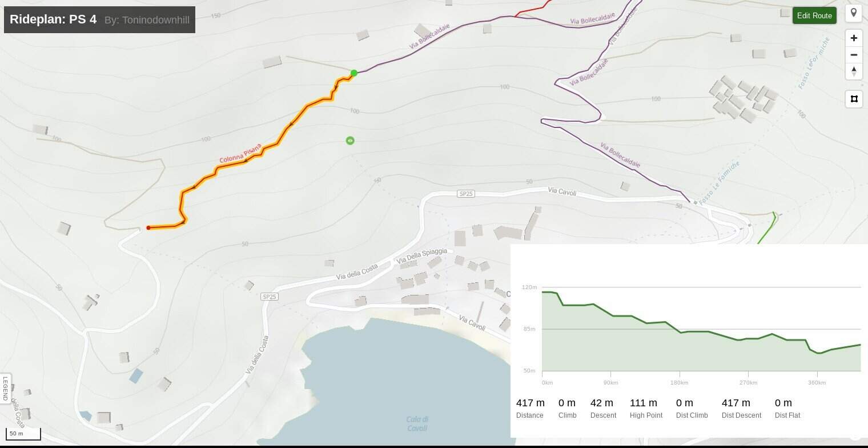Click the green route start marker

354,73
